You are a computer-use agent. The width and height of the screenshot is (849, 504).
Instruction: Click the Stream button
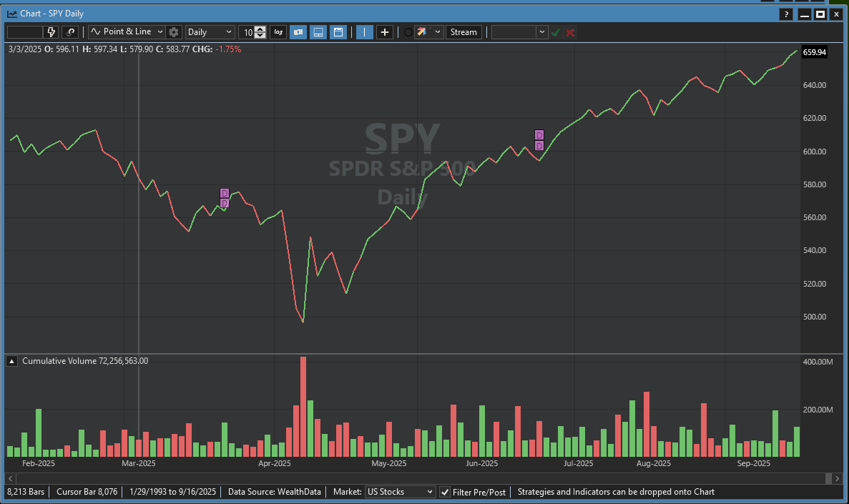[464, 32]
